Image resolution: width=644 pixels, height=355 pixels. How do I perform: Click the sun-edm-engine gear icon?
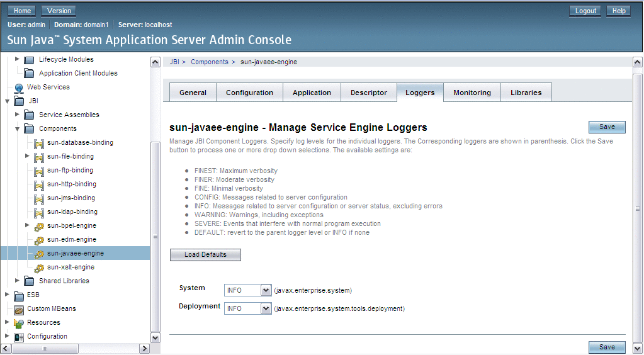pyautogui.click(x=39, y=240)
